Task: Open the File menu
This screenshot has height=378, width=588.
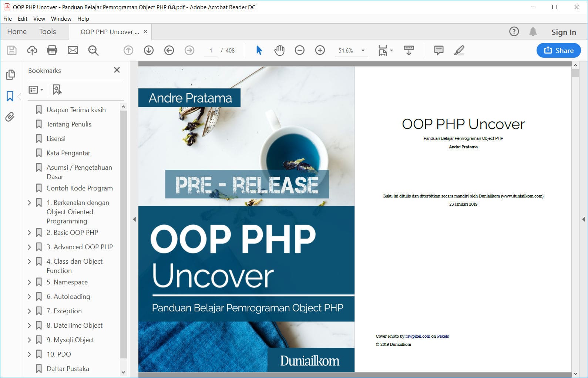Action: [7, 18]
